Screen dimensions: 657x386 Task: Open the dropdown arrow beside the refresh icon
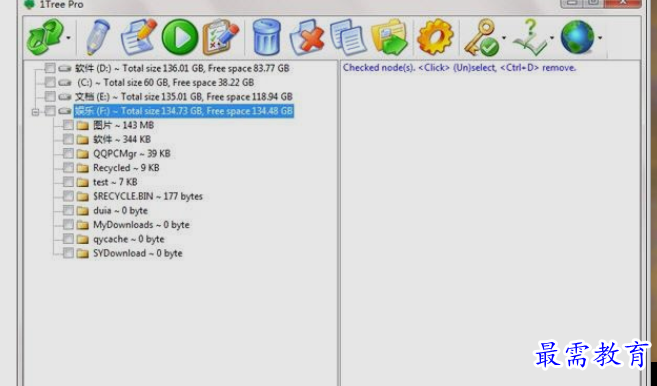[x=68, y=38]
